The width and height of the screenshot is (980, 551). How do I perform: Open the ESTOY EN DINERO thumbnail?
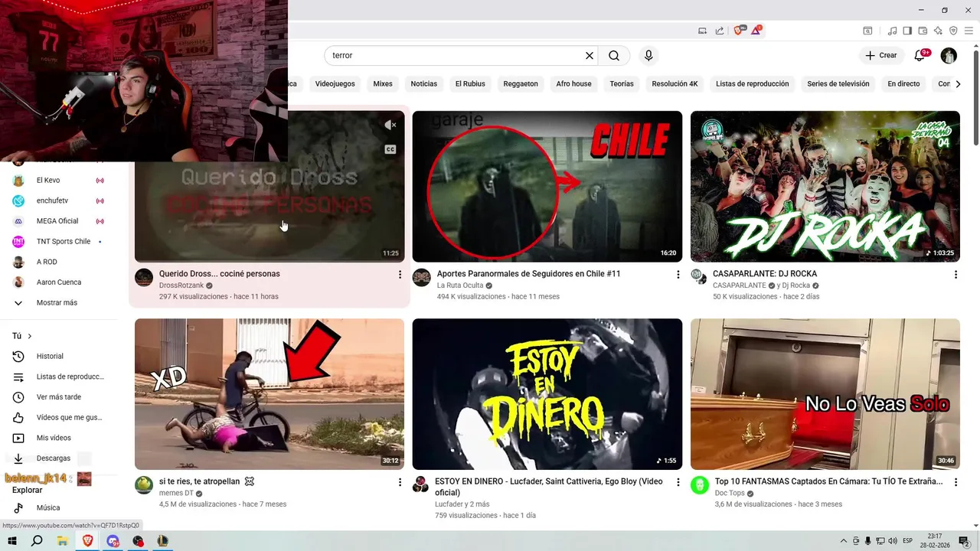(547, 394)
